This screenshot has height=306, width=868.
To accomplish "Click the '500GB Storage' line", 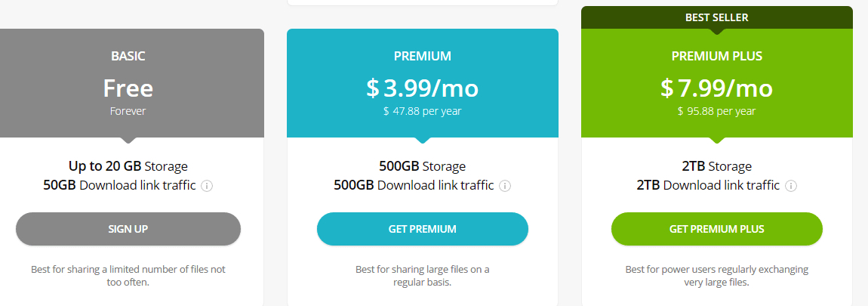I will 422,166.
